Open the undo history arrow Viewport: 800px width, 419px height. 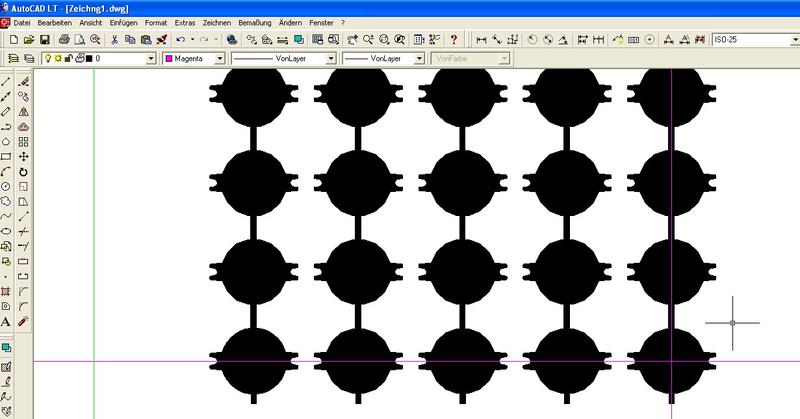tap(192, 39)
